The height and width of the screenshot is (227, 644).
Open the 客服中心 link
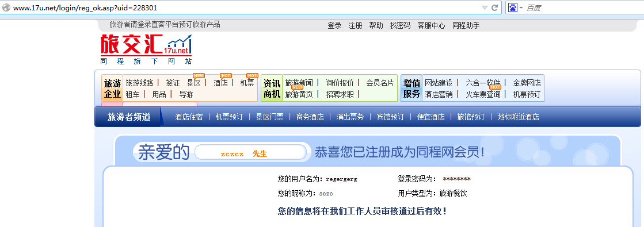point(431,25)
